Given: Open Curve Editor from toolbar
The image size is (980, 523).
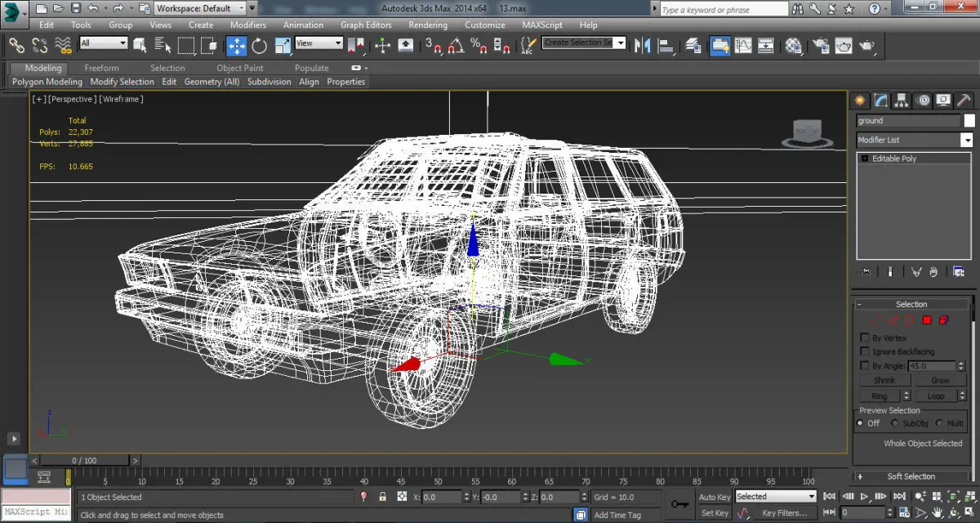Looking at the screenshot, I should point(743,45).
